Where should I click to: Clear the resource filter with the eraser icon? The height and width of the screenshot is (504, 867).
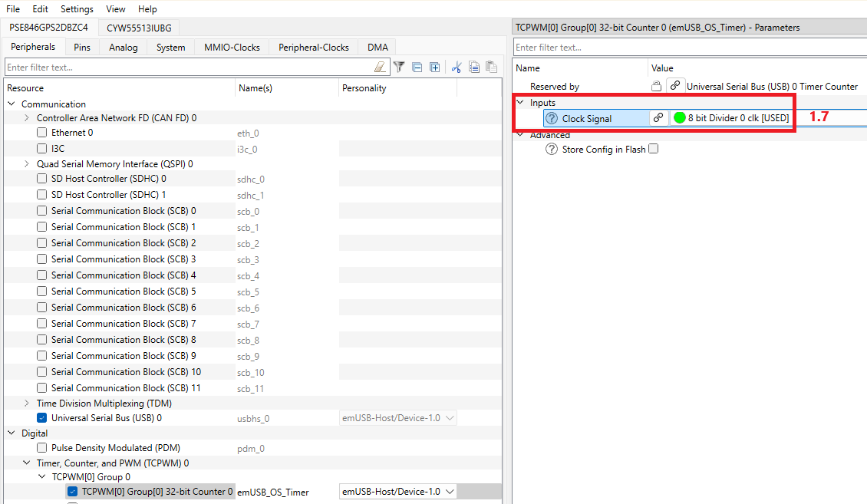point(380,68)
